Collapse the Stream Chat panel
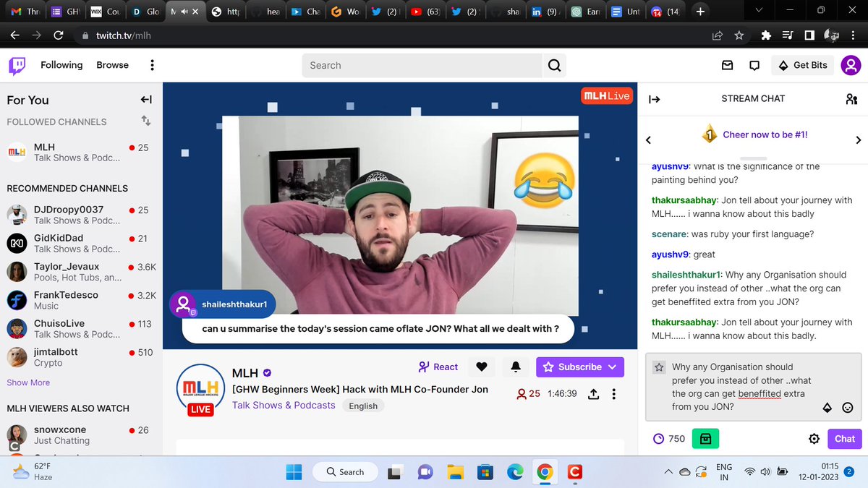 655,98
